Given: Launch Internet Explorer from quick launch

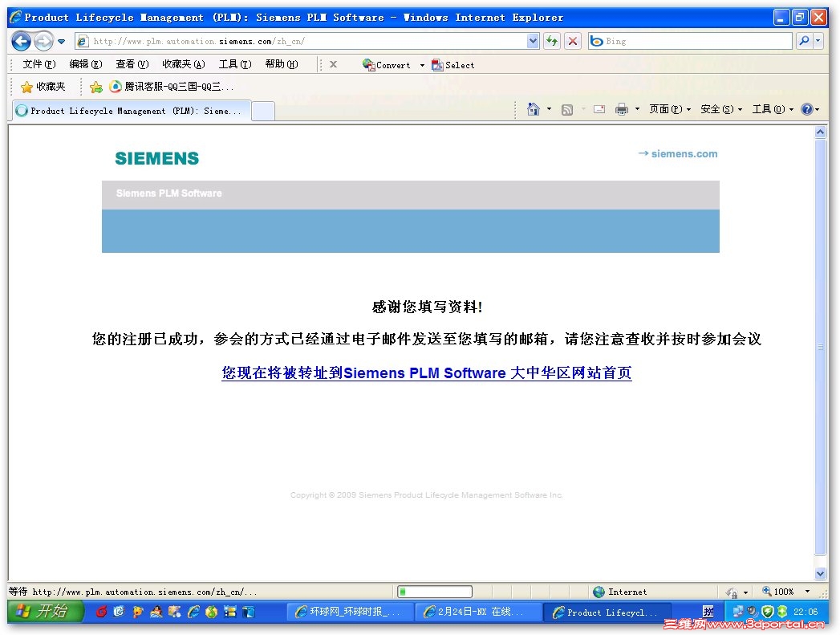Looking at the screenshot, I should (x=193, y=612).
